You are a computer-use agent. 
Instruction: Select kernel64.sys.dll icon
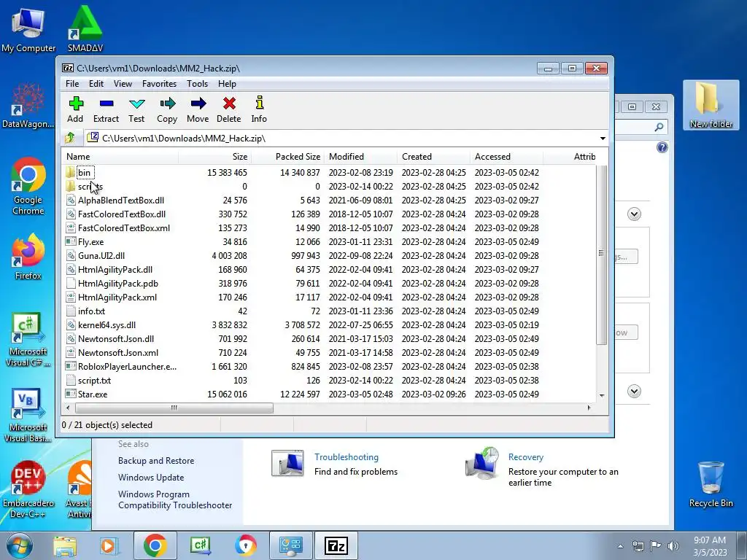71,325
